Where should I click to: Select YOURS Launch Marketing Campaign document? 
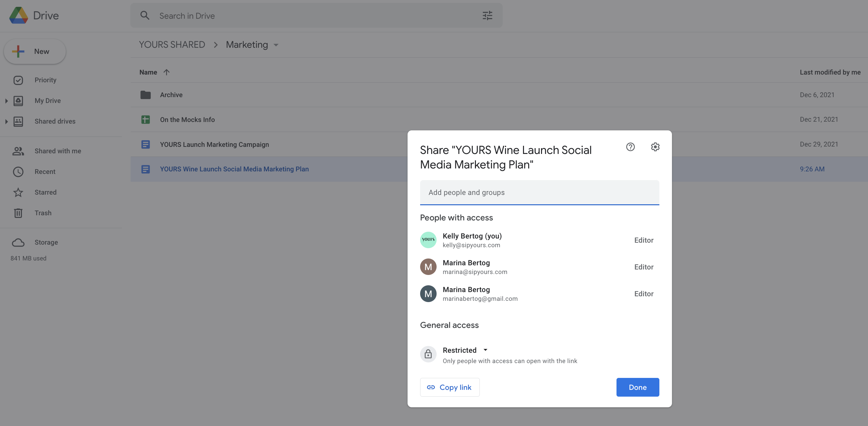[x=215, y=144]
